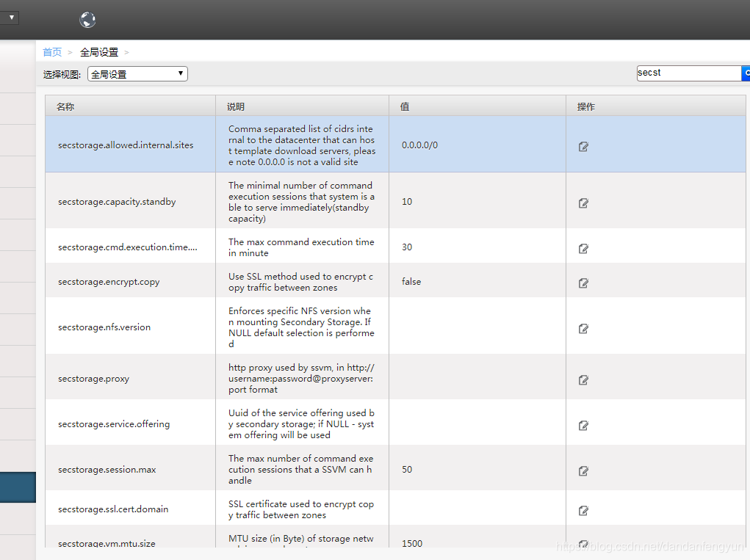The height and width of the screenshot is (560, 750).
Task: Click the blue search button next to secst
Action: click(x=746, y=73)
